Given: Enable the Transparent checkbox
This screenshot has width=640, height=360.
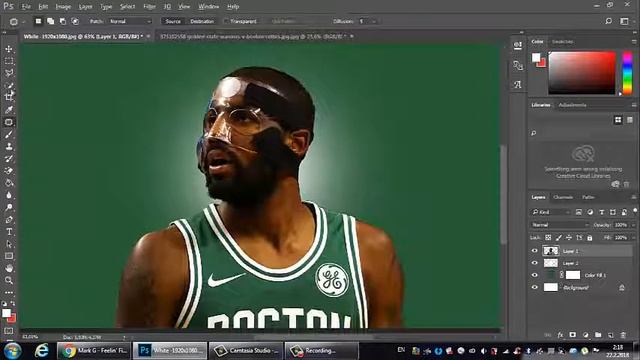Looking at the screenshot, I should 226,21.
